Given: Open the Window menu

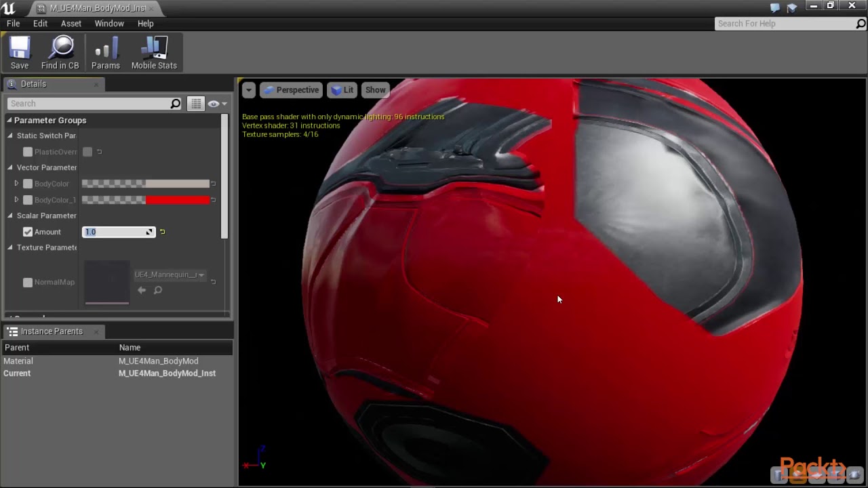Looking at the screenshot, I should tap(109, 24).
